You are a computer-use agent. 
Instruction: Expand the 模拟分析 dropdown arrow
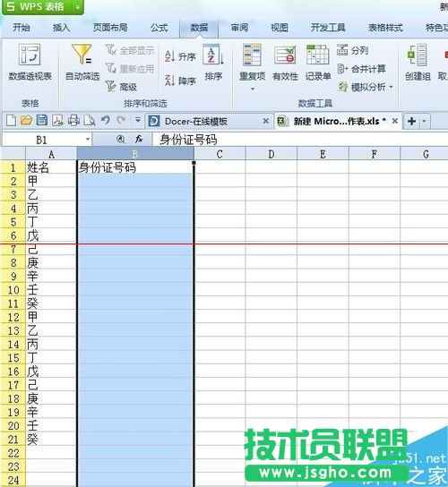tap(391, 87)
